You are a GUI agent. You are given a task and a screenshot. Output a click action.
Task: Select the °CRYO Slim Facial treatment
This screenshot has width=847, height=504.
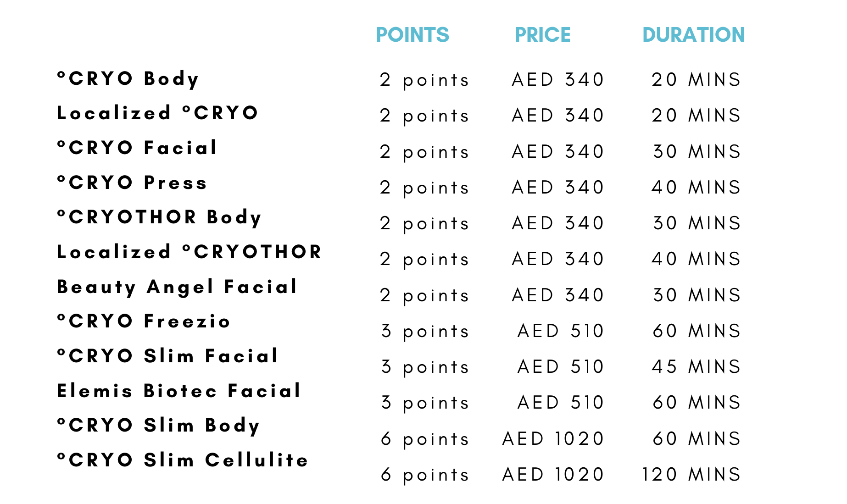coord(167,356)
